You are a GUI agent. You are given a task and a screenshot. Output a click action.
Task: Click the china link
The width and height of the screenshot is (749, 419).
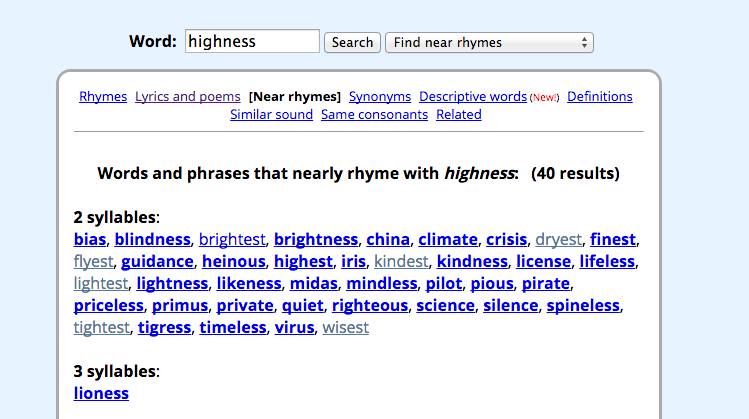point(388,239)
